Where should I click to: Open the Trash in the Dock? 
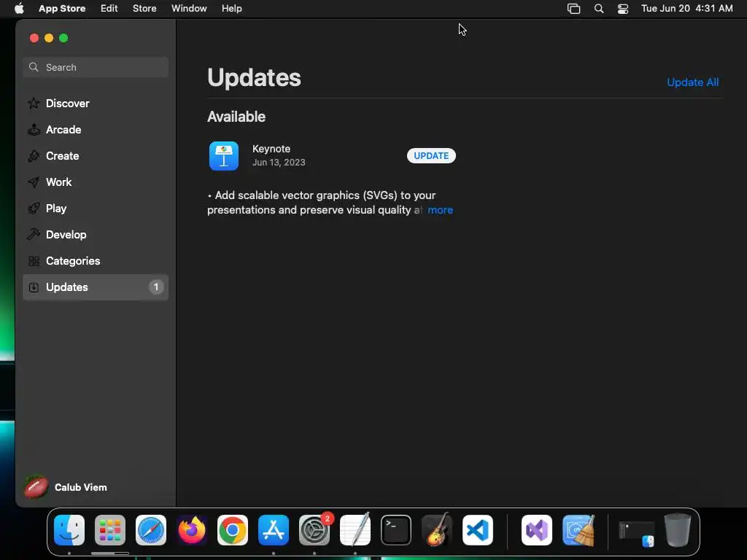[678, 529]
